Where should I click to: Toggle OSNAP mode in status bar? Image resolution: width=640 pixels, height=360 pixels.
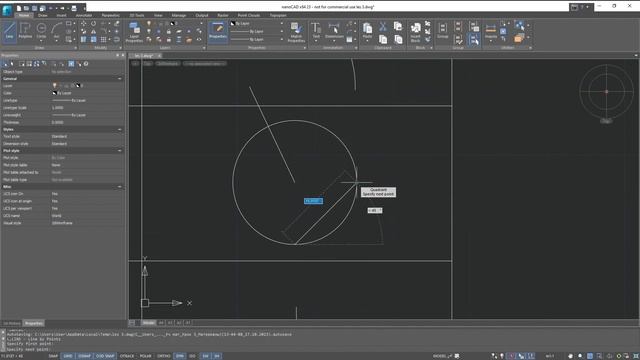point(84,356)
